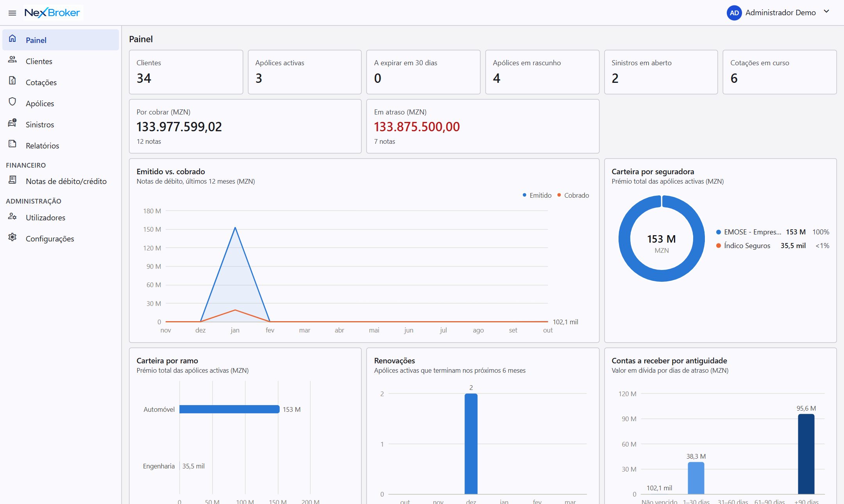The image size is (844, 504).
Task: Toggle the hamburger menu icon
Action: (x=12, y=13)
